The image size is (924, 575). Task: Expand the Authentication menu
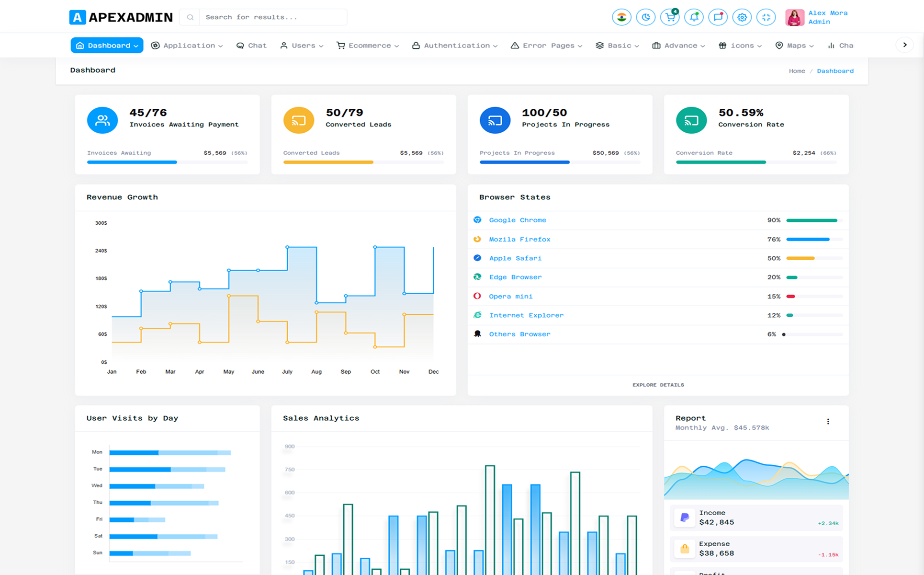tap(455, 46)
